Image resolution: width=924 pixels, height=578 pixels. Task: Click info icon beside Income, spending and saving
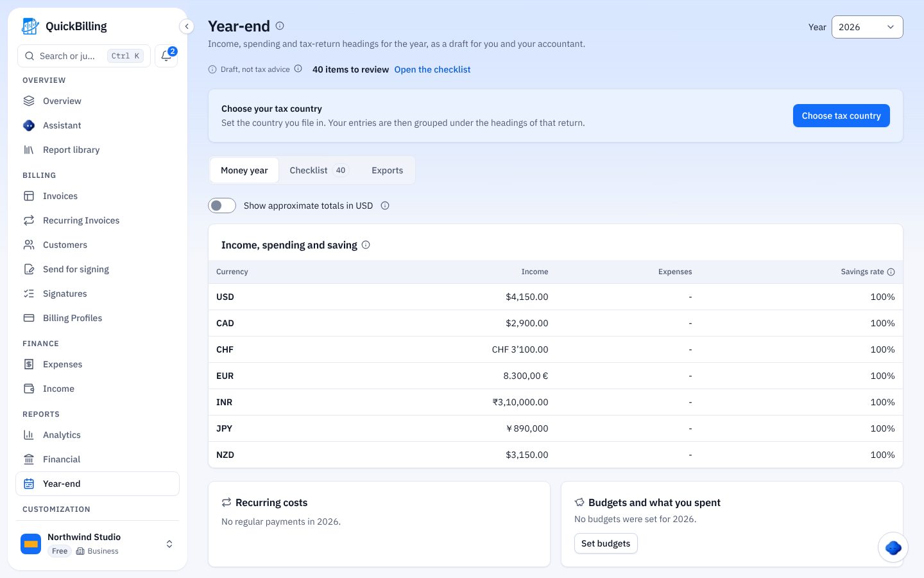(366, 245)
